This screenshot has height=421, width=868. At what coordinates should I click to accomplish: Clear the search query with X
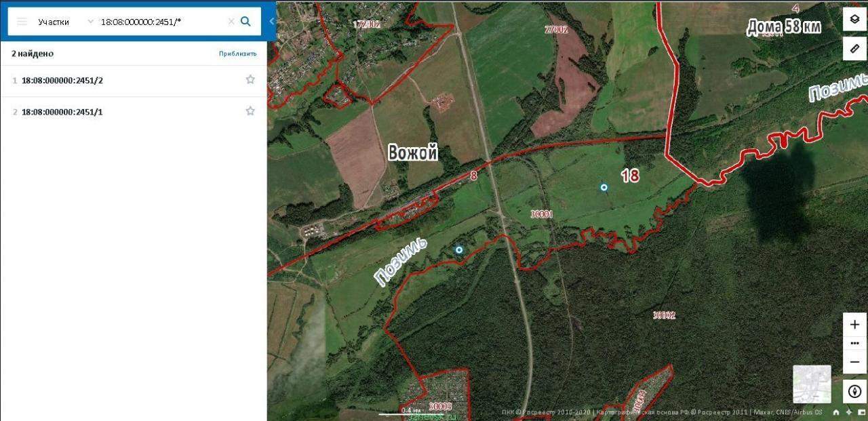pos(231,22)
